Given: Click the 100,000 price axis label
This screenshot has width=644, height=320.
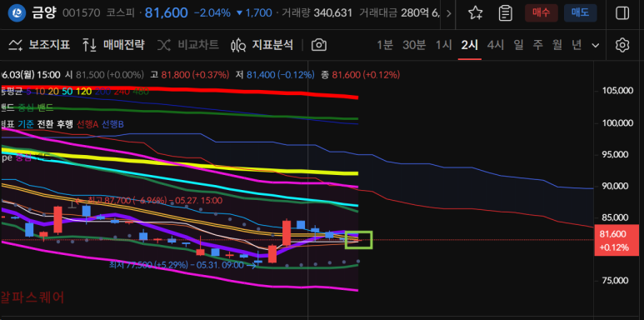Looking at the screenshot, I should (617, 122).
